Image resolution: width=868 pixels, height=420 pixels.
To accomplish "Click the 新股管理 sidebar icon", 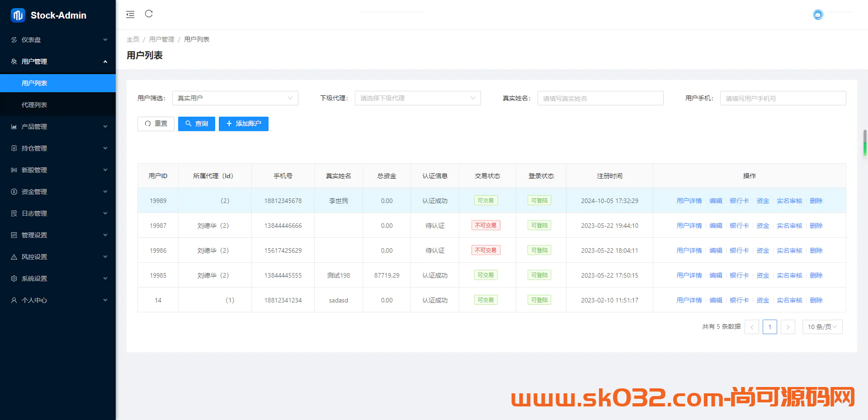I will (14, 170).
